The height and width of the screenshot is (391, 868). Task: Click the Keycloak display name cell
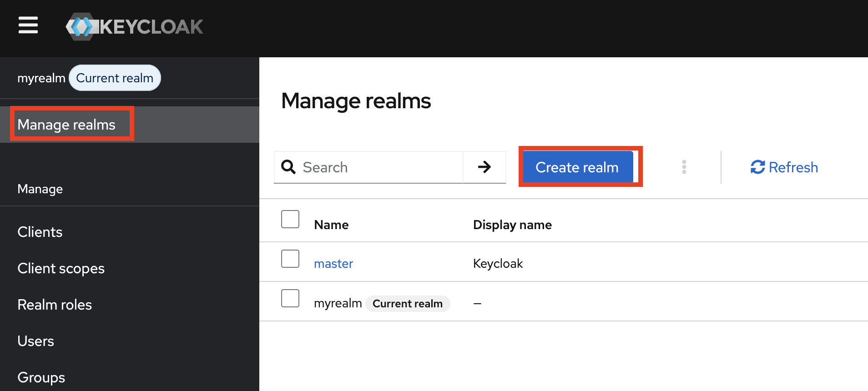point(498,264)
